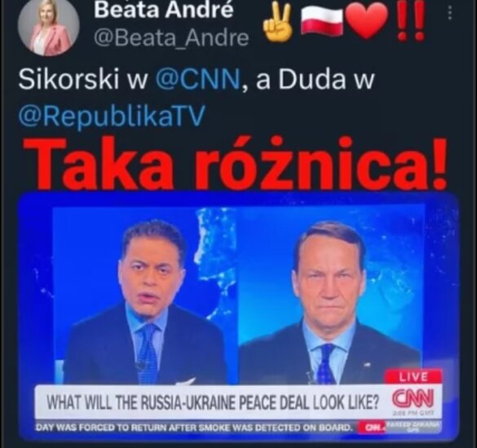Open the @CNN mention link
The height and width of the screenshot is (448, 477).
pos(198,80)
